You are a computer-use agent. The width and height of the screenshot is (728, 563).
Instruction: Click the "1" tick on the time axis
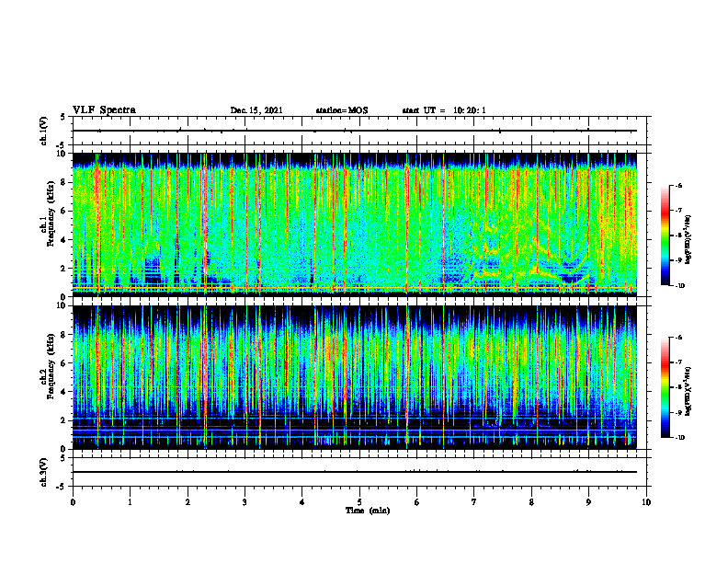(x=130, y=502)
